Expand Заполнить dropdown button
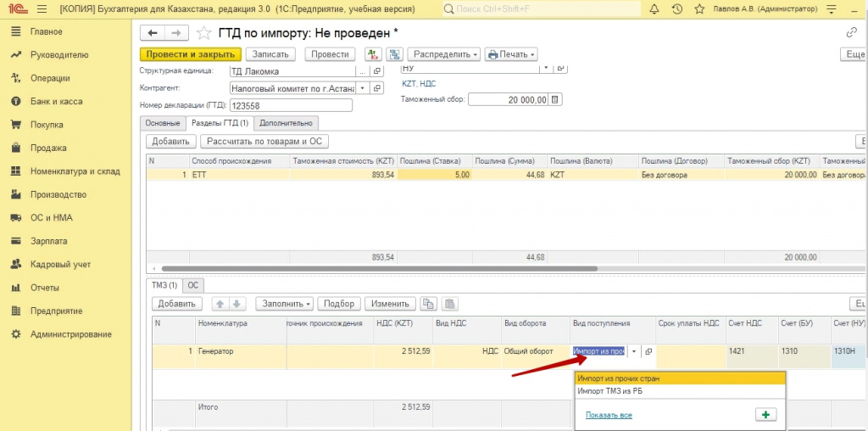868x431 pixels. [285, 304]
